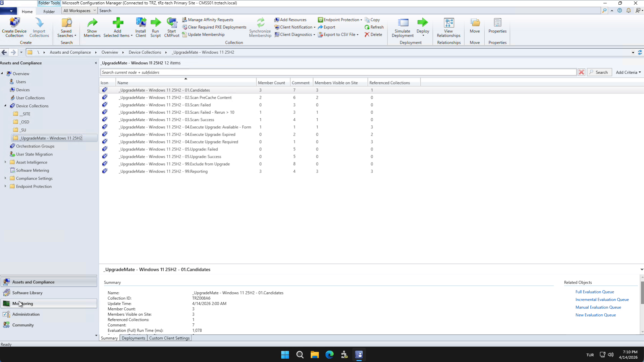Open Client Notification dropdown
The image size is (644, 362).
[295, 27]
